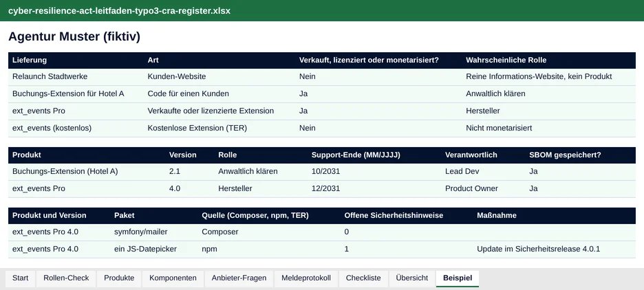Select header Quelle (Composer, npm, TER)
644x290 pixels.
[255, 215]
